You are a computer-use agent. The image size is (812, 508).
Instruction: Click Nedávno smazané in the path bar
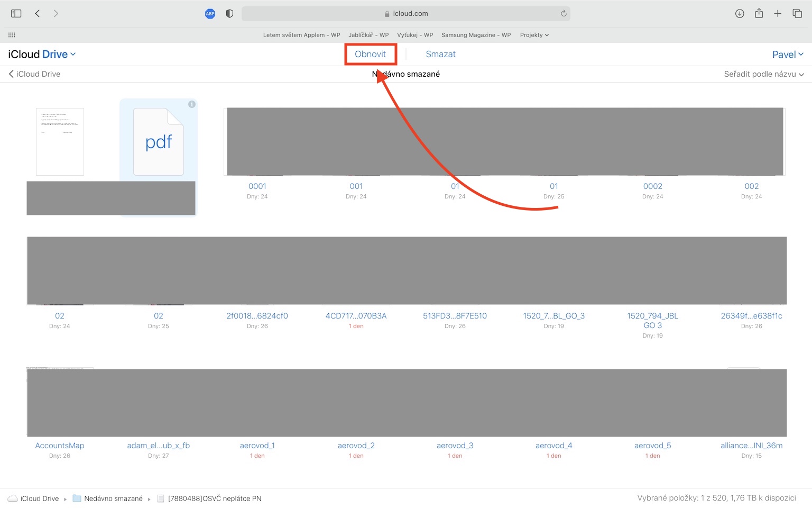tap(108, 498)
